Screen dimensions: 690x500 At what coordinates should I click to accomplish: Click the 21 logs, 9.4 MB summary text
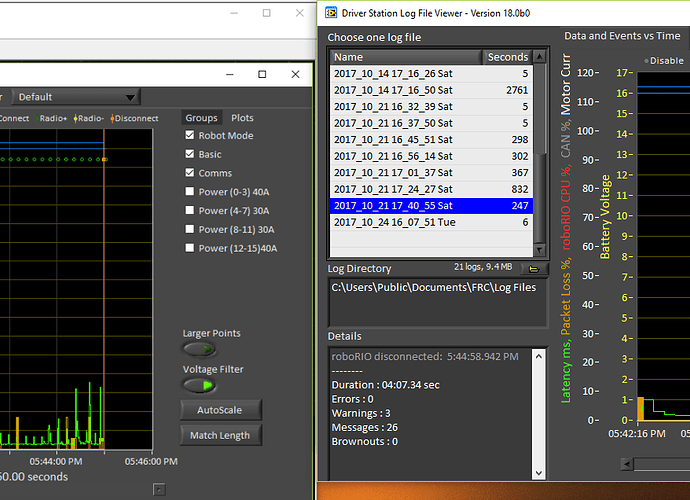483,267
